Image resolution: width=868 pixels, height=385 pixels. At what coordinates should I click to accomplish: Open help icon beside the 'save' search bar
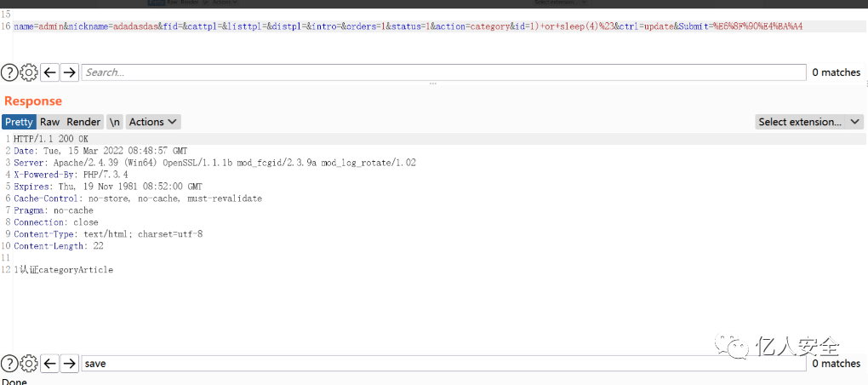9,364
